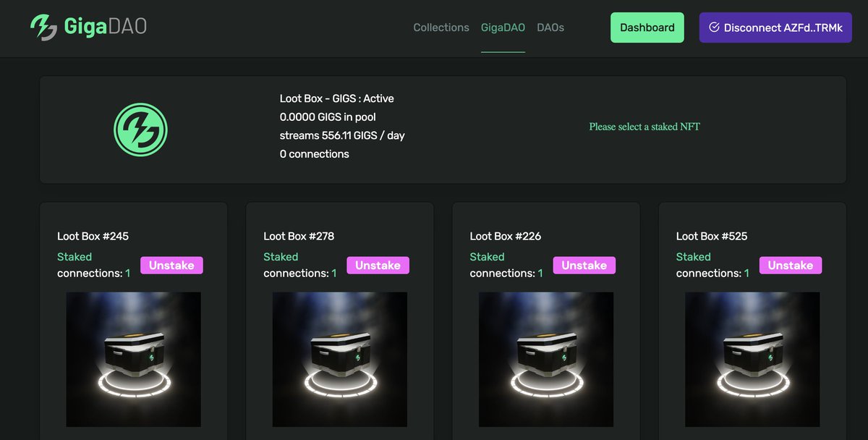Switch to the GigaDAO tab
Image resolution: width=868 pixels, height=440 pixels.
503,27
